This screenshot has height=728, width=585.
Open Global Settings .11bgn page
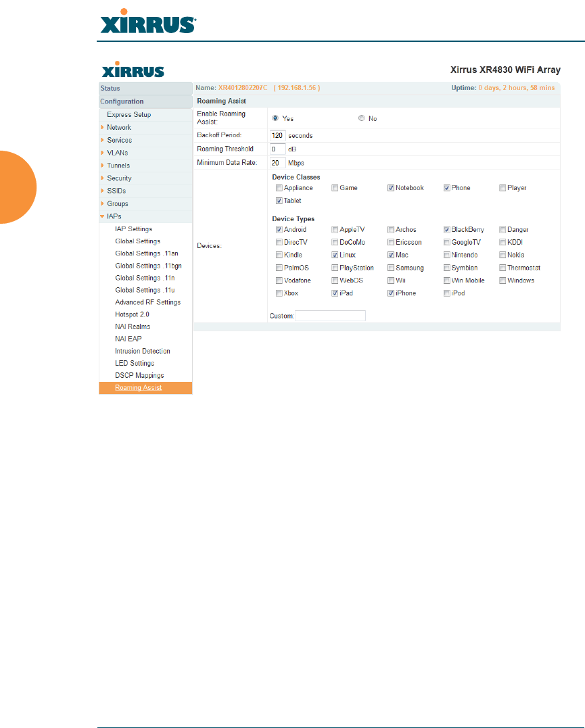coord(148,266)
